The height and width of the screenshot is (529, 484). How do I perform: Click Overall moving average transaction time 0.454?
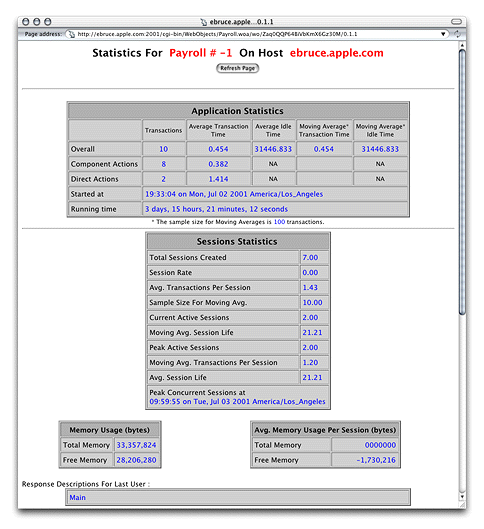(324, 149)
